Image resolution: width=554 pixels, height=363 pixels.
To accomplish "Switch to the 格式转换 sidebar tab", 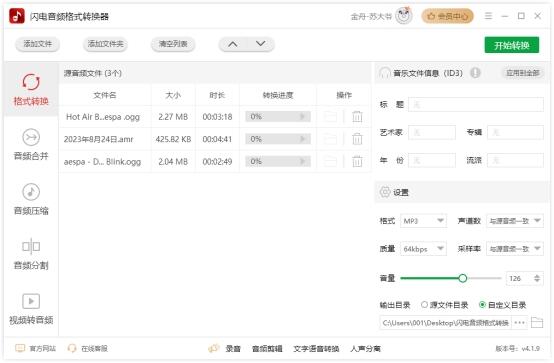I will coord(31,90).
